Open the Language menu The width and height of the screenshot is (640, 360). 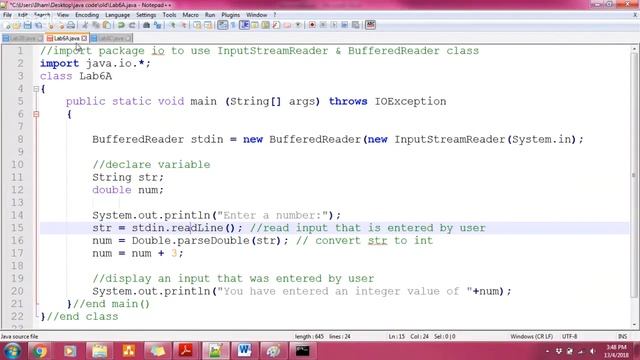[117, 15]
